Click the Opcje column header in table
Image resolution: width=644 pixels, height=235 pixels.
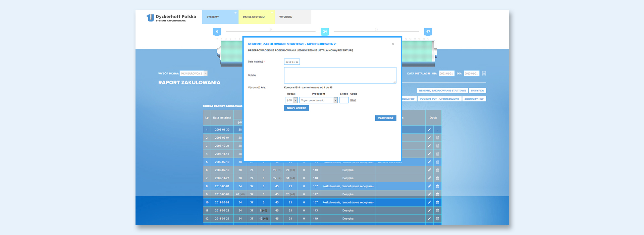tap(433, 118)
